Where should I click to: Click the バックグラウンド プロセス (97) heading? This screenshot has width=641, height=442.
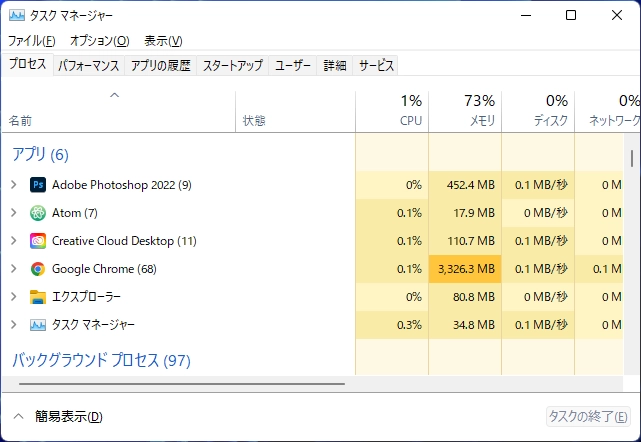pyautogui.click(x=101, y=360)
